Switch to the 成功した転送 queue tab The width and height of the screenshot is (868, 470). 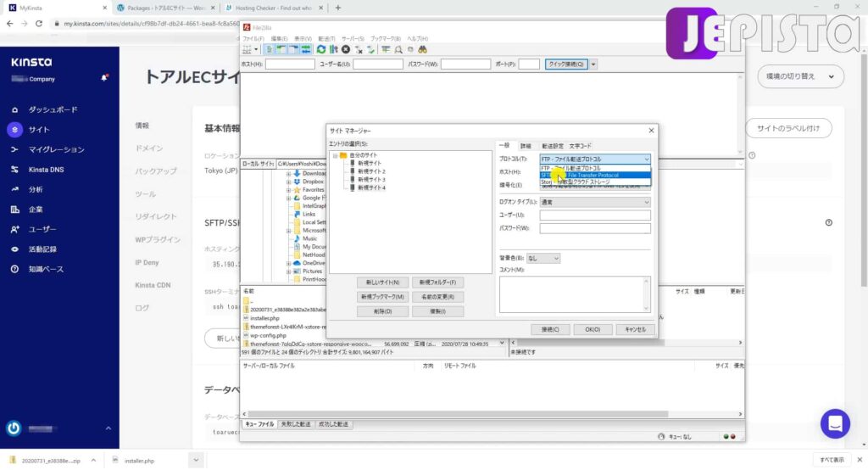tap(333, 424)
